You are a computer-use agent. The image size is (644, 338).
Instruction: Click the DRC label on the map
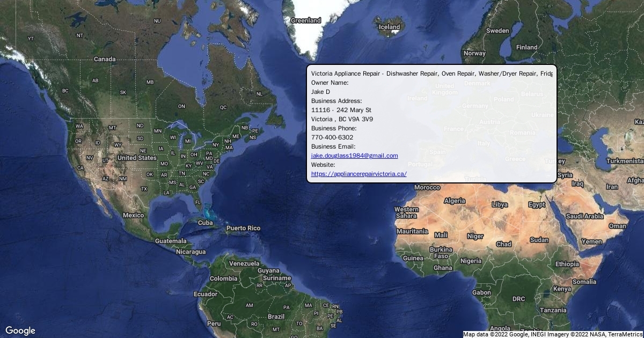518,299
